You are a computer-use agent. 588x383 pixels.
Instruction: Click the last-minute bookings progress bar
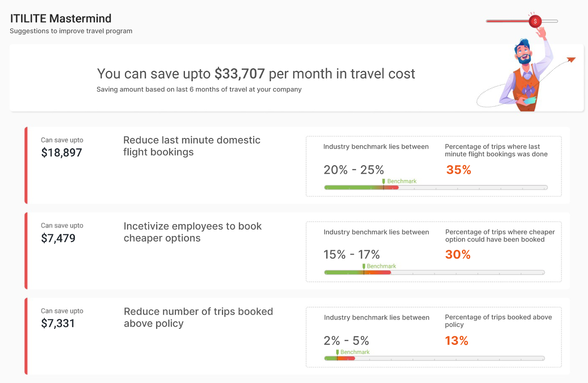(435, 188)
